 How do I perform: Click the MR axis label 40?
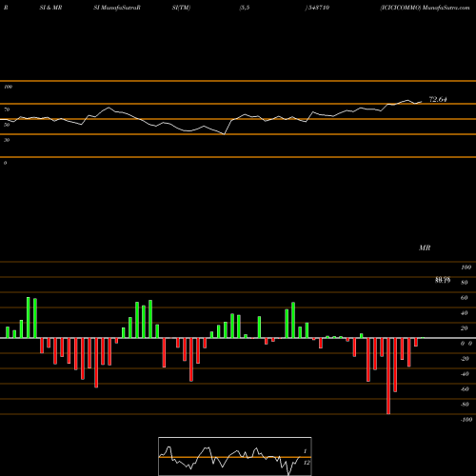point(465,313)
